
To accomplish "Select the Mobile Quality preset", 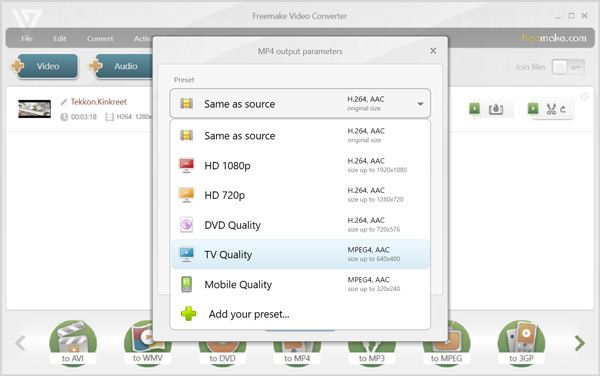I will (x=300, y=284).
